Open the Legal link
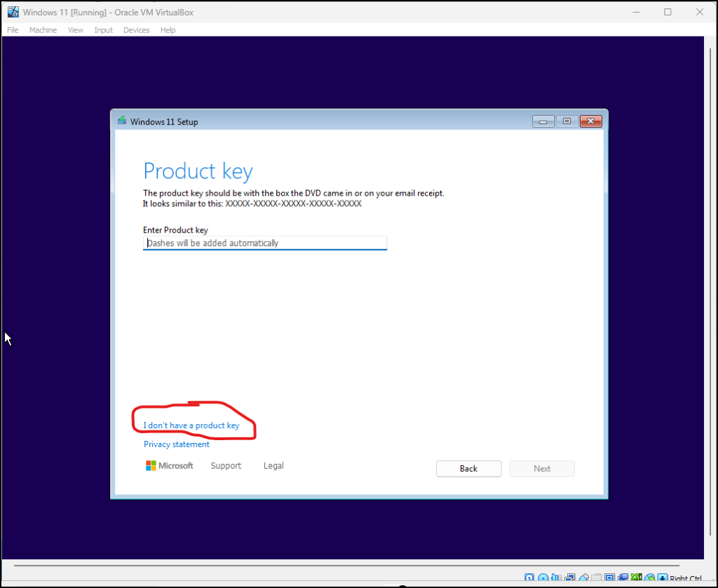The height and width of the screenshot is (588, 718). [x=273, y=466]
